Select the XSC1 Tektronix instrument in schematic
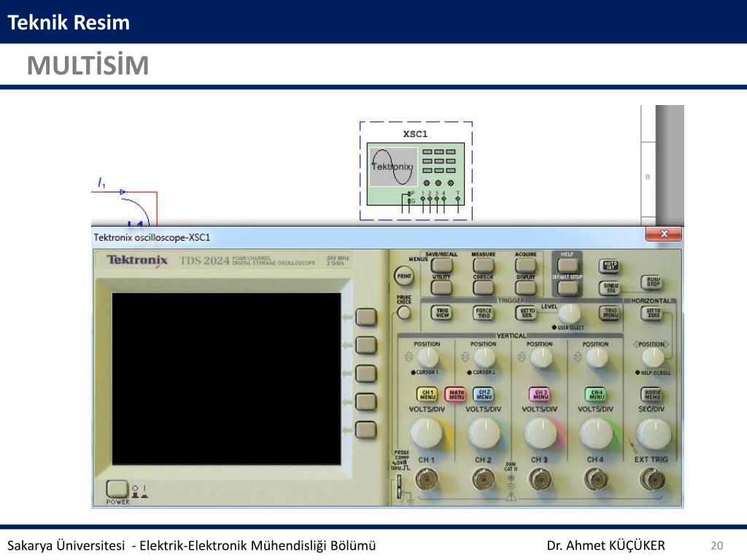 416,174
